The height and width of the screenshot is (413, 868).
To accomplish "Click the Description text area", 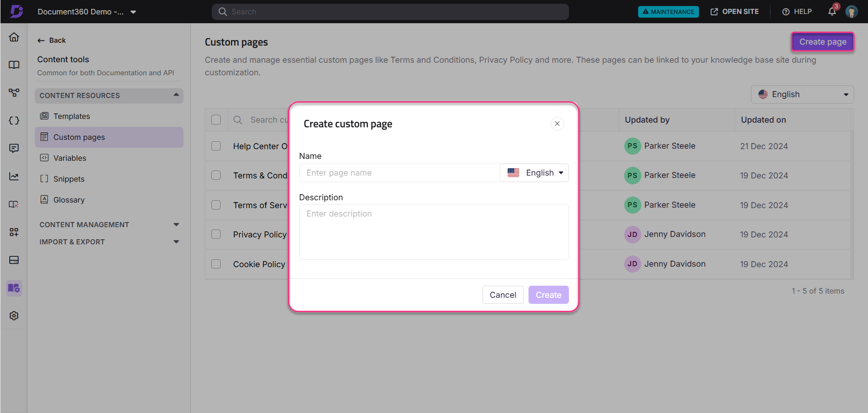I will tap(434, 232).
